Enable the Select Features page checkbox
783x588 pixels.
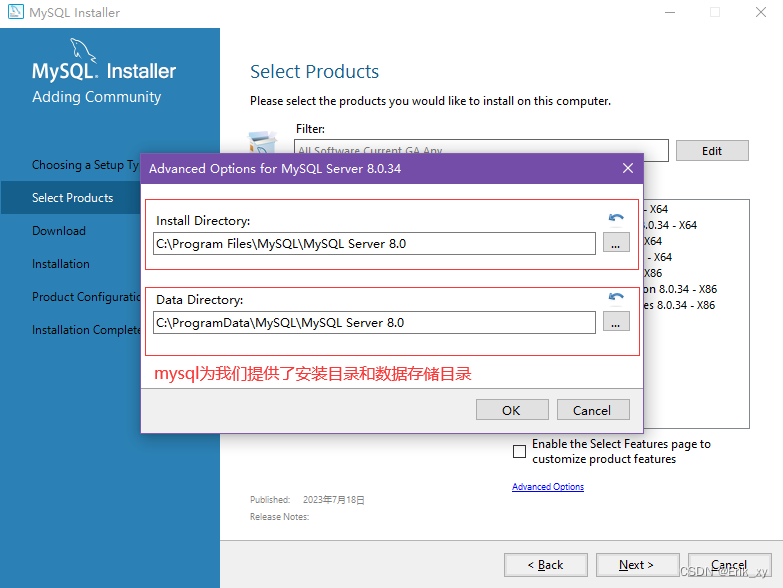(519, 451)
